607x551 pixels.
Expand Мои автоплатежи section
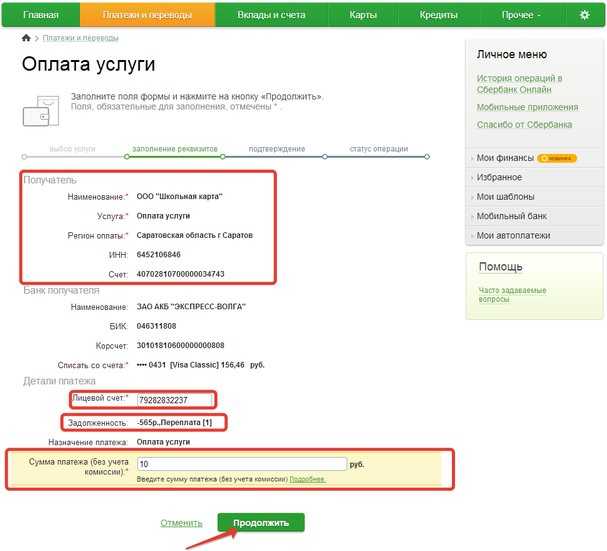point(513,235)
